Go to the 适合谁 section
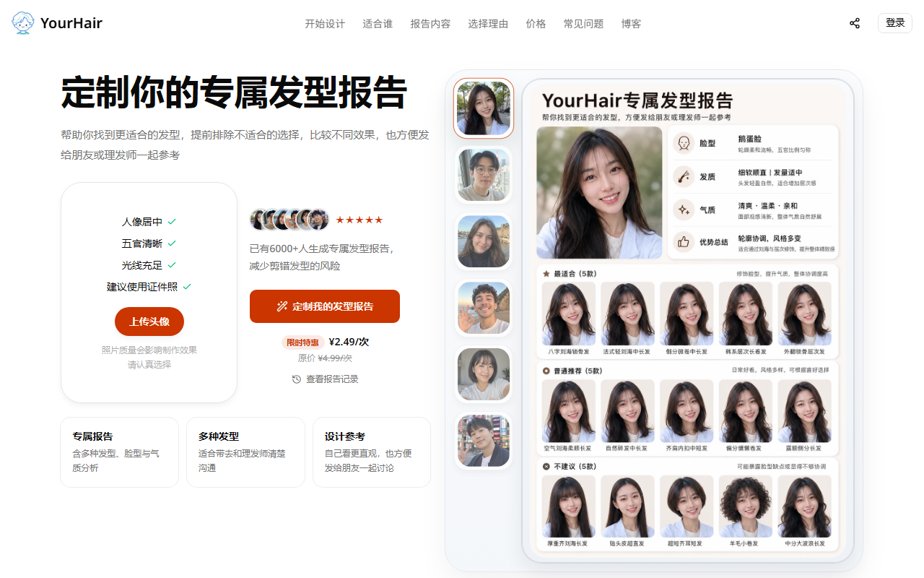Viewport: 924px width, 578px height. pyautogui.click(x=378, y=23)
